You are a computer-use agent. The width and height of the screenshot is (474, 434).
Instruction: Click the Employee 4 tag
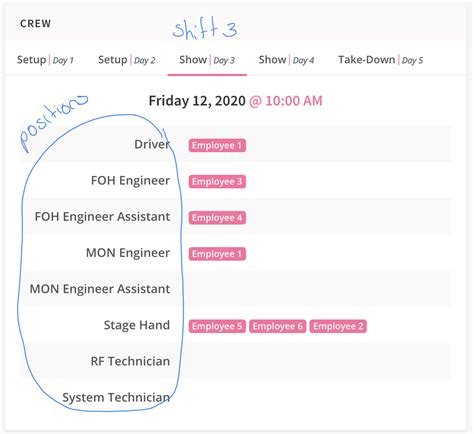click(217, 218)
